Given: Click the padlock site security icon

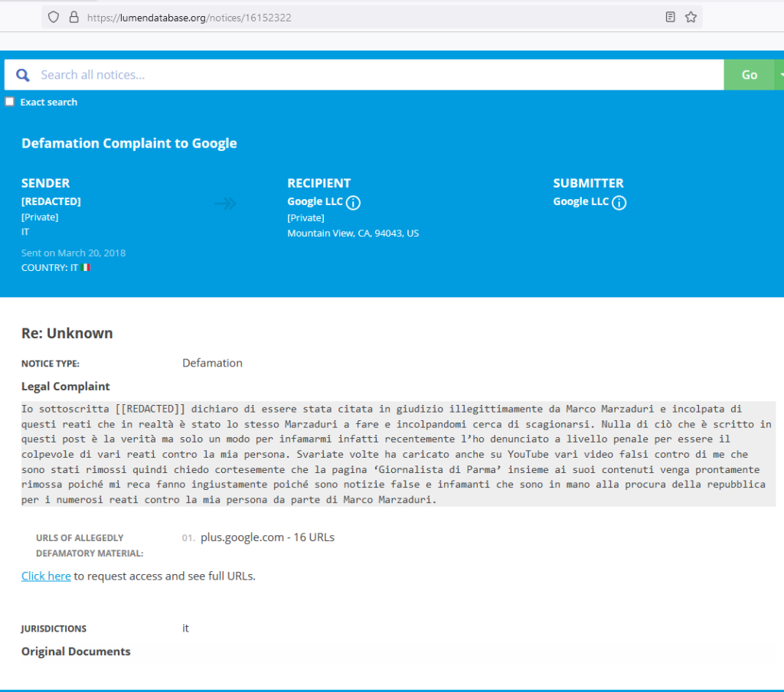Looking at the screenshot, I should tap(74, 18).
